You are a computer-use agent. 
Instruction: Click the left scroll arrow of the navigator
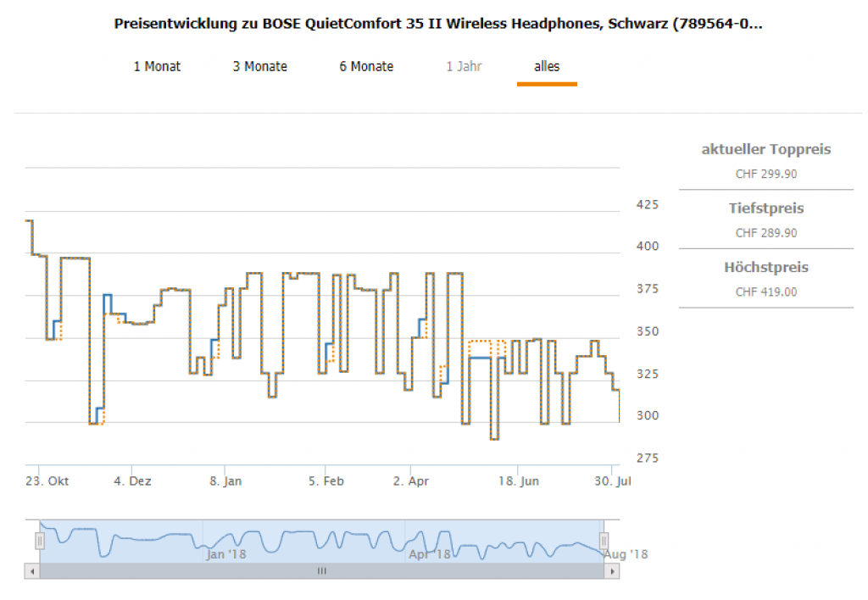pos(31,571)
